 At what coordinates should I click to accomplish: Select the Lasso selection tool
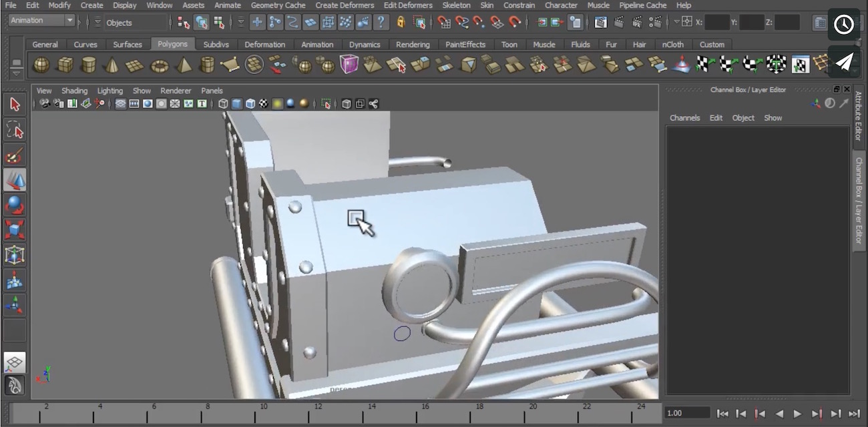click(x=15, y=129)
